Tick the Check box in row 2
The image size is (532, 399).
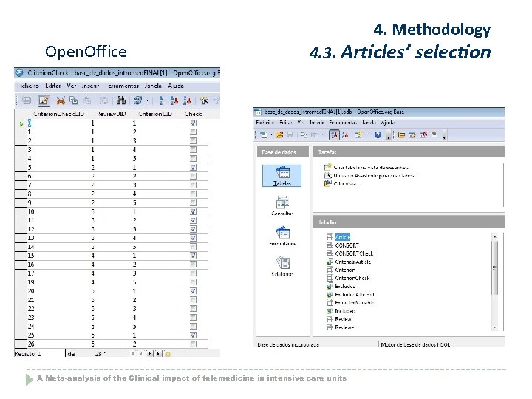(x=193, y=141)
